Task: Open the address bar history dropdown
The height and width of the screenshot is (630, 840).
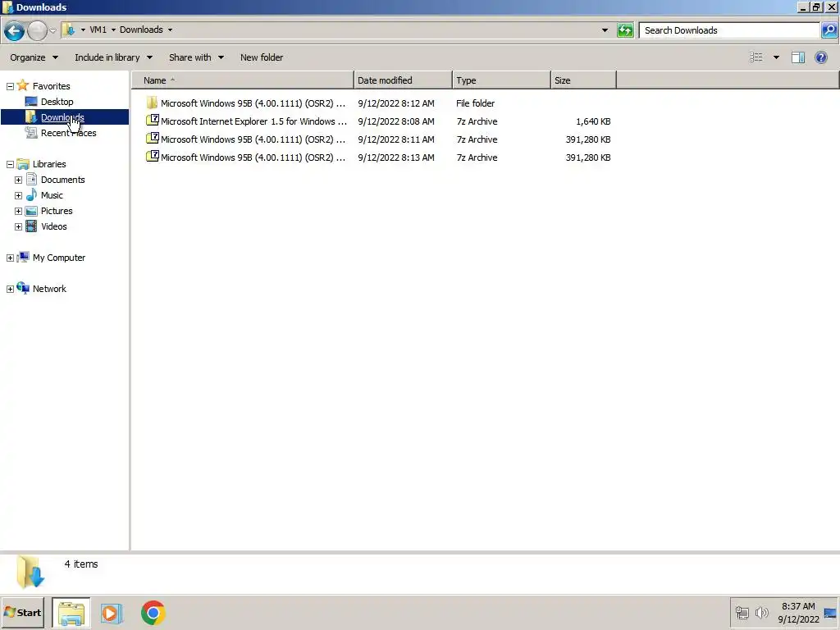Action: coord(605,30)
